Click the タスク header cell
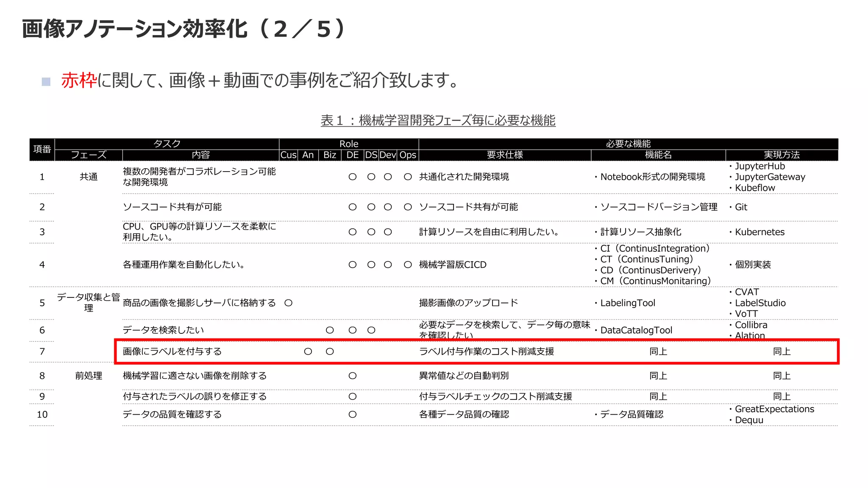The image size is (868, 488). click(x=167, y=144)
